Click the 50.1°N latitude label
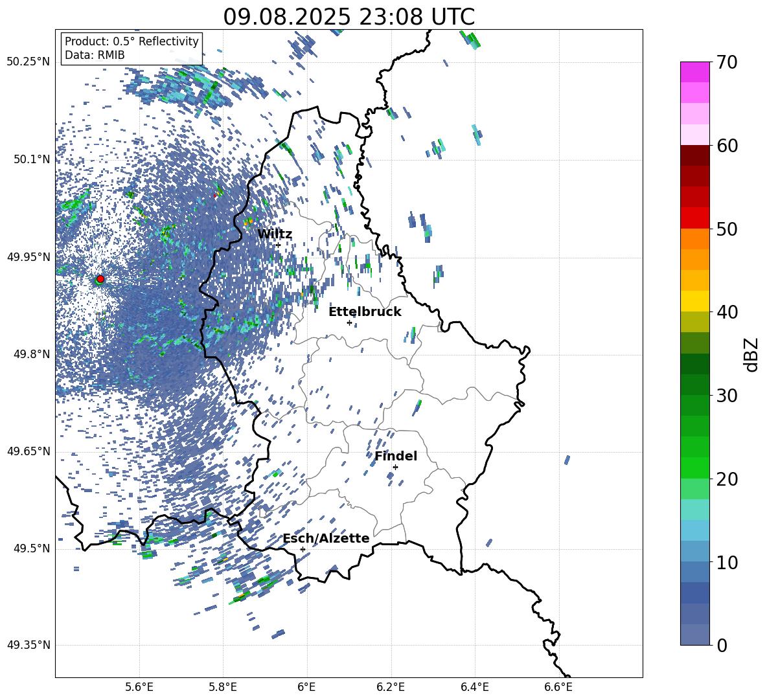 pyautogui.click(x=32, y=159)
